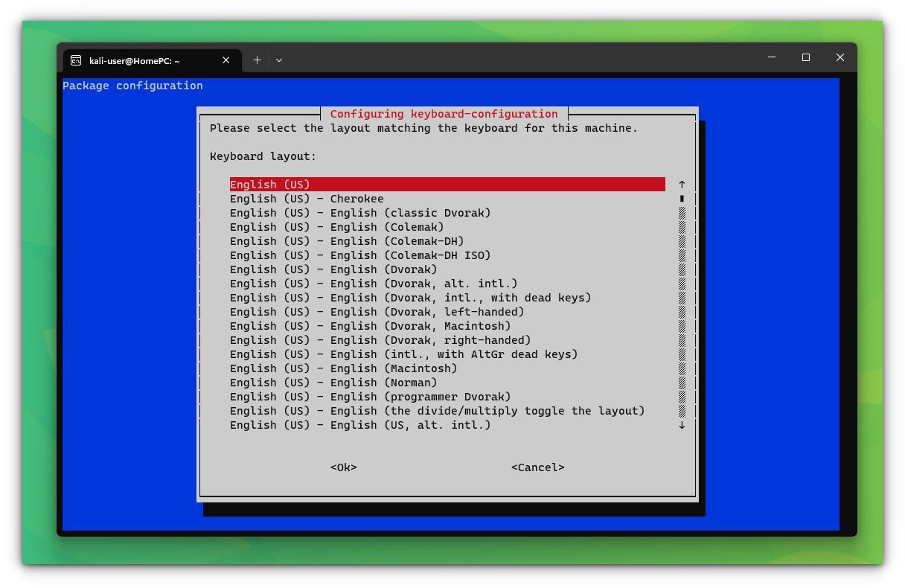Close the kali-user@HomePC terminal tab
905x588 pixels.
point(226,60)
